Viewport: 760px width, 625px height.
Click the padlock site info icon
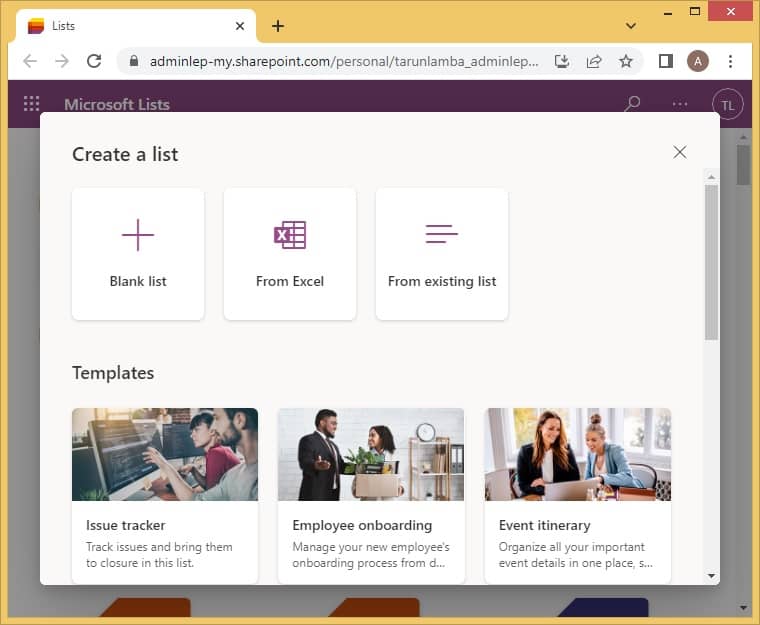click(x=134, y=61)
